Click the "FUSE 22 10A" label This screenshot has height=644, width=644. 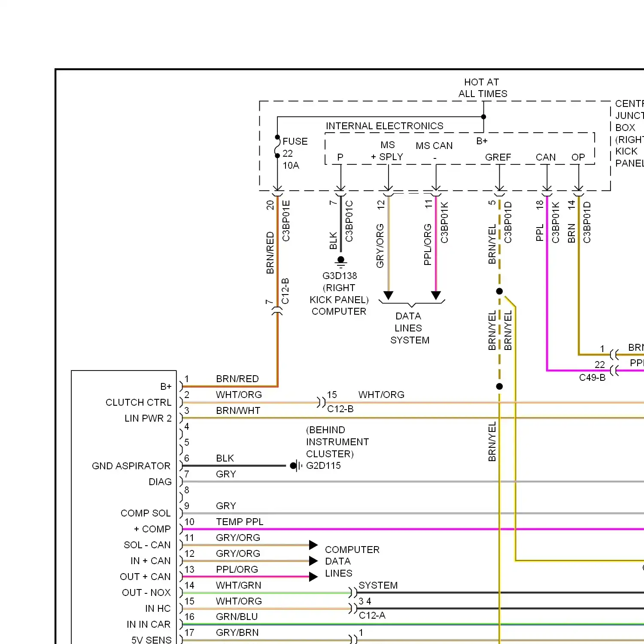pyautogui.click(x=295, y=153)
